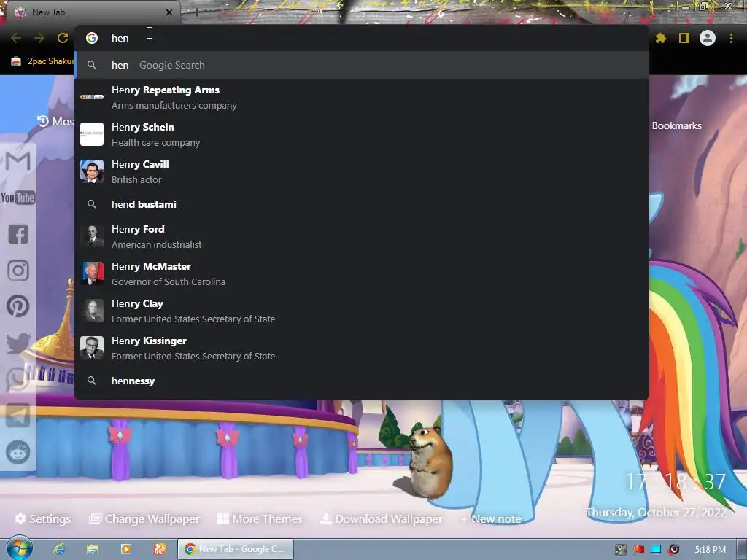Click the red flag tray icon

pos(638,550)
